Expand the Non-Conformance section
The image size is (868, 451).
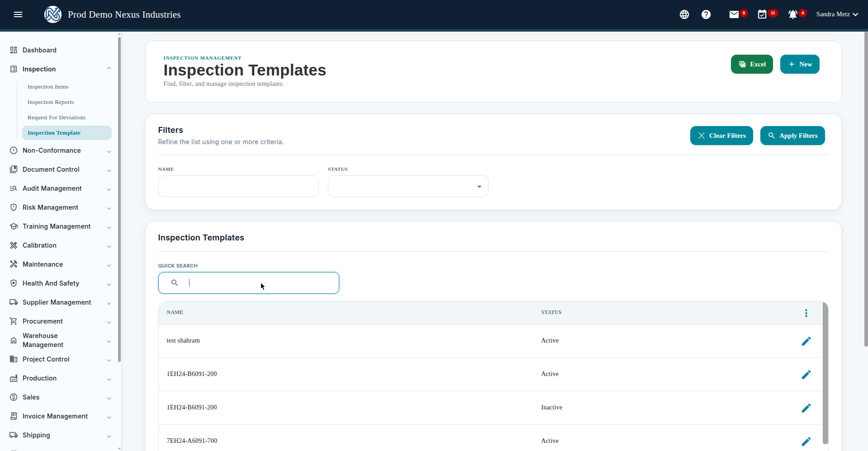click(x=109, y=151)
